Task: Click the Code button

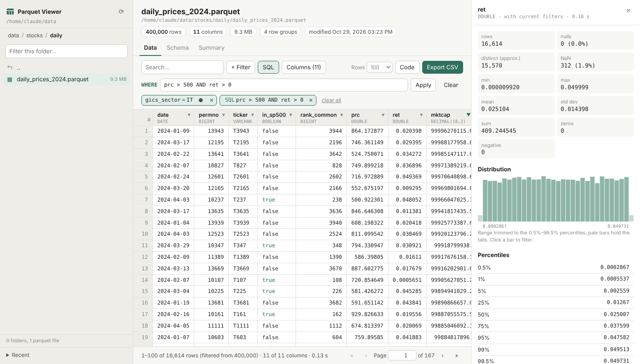Action: point(407,67)
